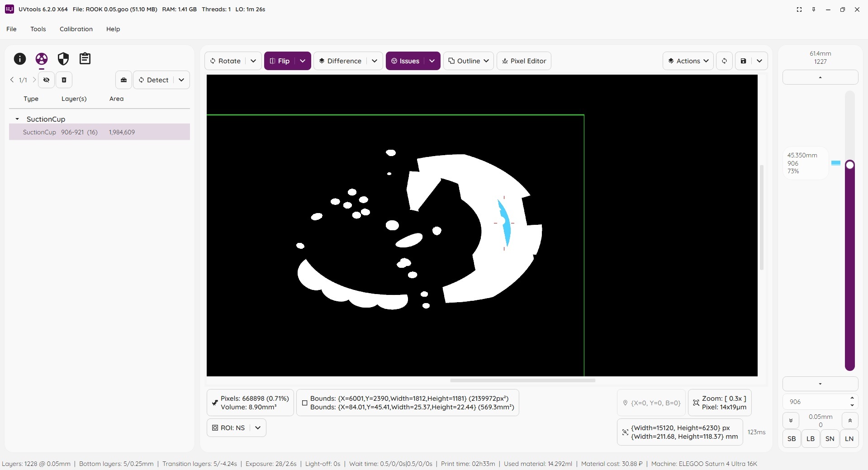Click the save layer image icon

click(x=743, y=61)
